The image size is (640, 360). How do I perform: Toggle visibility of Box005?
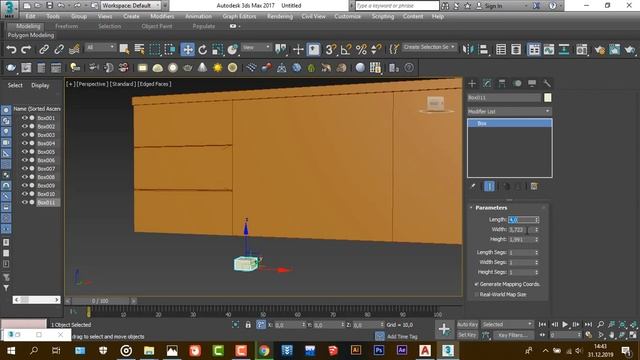click(x=24, y=151)
